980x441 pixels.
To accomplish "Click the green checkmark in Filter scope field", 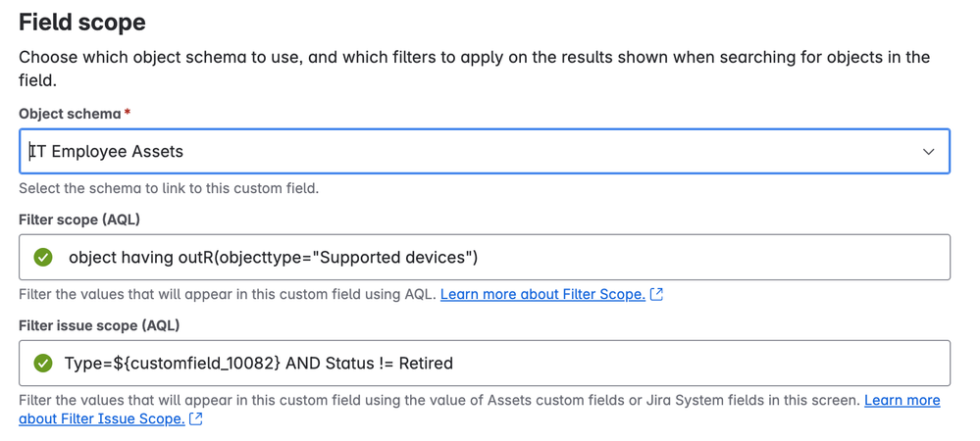I will [43, 257].
